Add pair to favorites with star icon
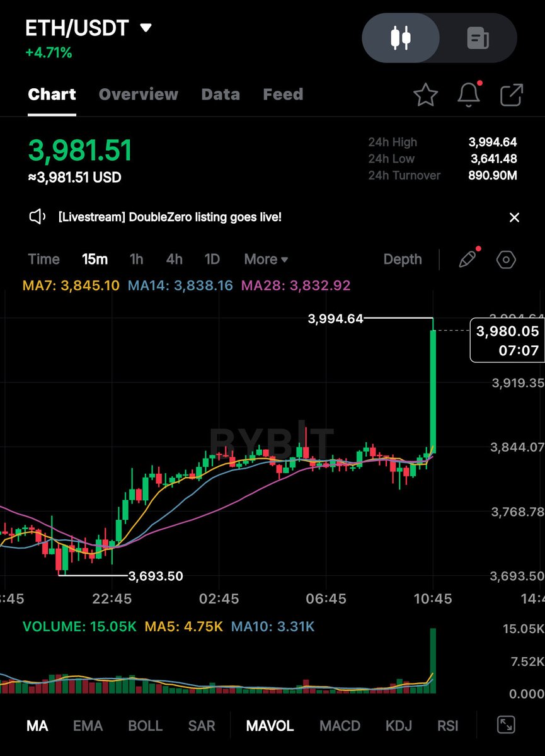This screenshot has width=545, height=756. (x=426, y=94)
